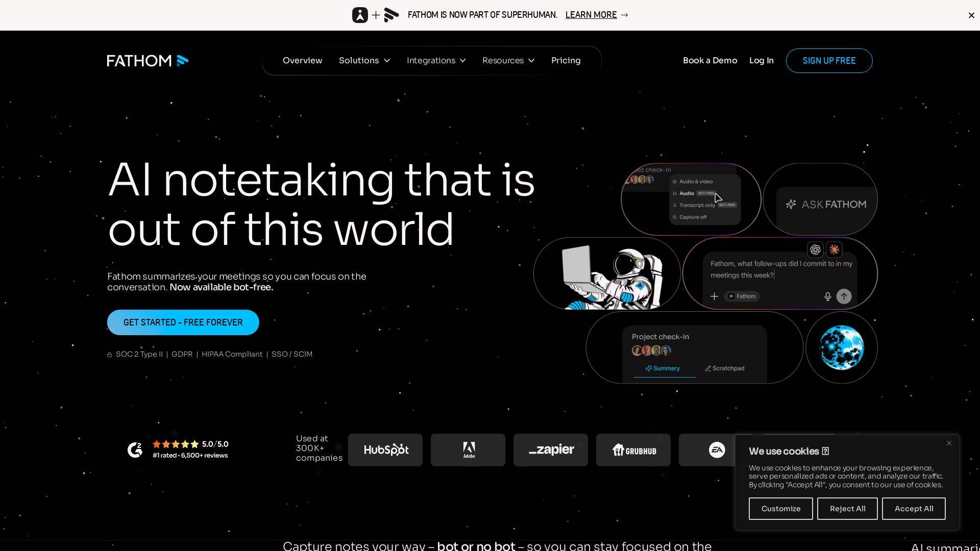
Task: Click the "FATHOM IS NOW PART OF SUPERHUMAN." text
Action: [x=482, y=15]
